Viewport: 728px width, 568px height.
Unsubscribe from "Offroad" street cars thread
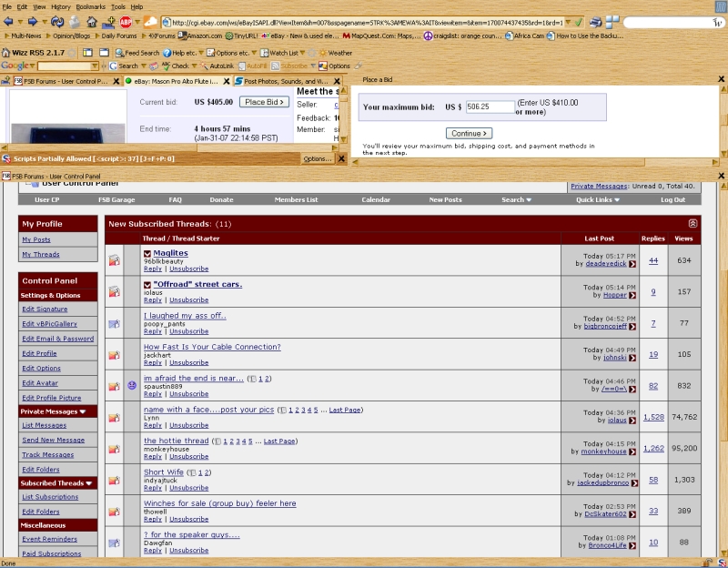click(x=189, y=300)
